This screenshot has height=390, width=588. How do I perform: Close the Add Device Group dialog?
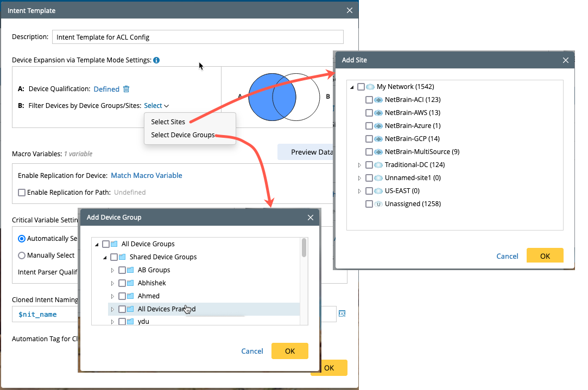310,218
